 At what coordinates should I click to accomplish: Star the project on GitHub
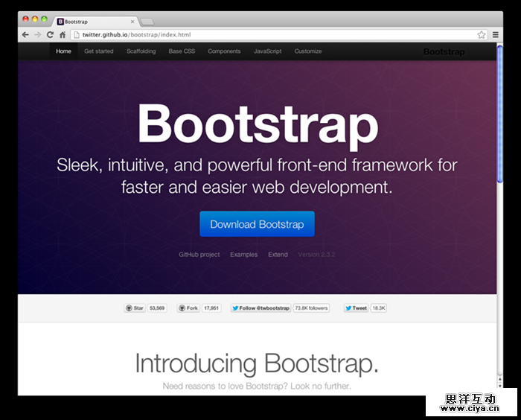[x=135, y=308]
